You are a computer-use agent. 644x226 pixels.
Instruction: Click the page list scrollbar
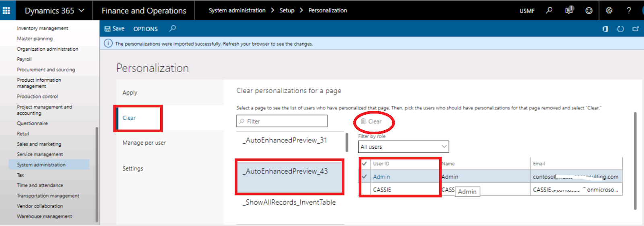[x=347, y=142]
